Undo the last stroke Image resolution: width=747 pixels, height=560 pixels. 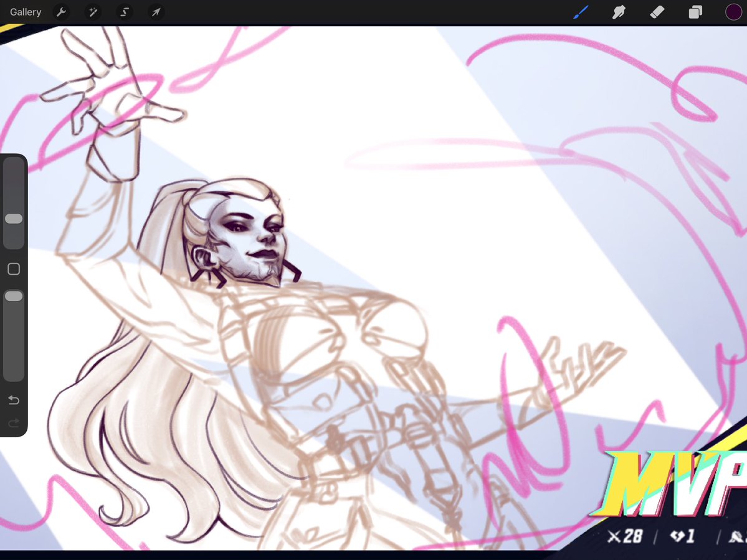[14, 400]
